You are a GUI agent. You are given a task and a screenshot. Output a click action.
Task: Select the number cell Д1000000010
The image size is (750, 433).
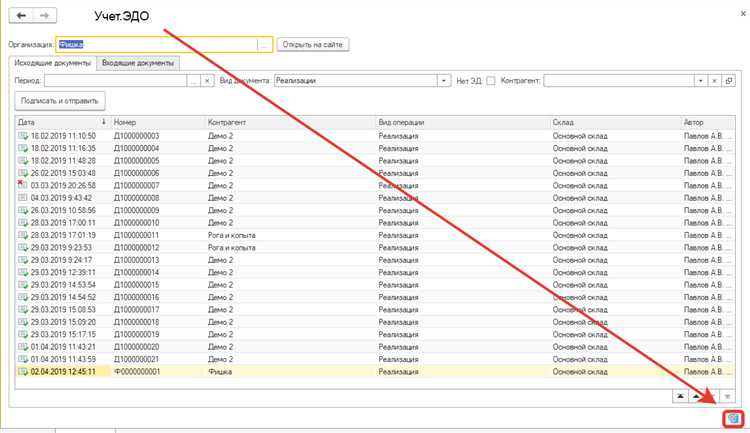136,223
